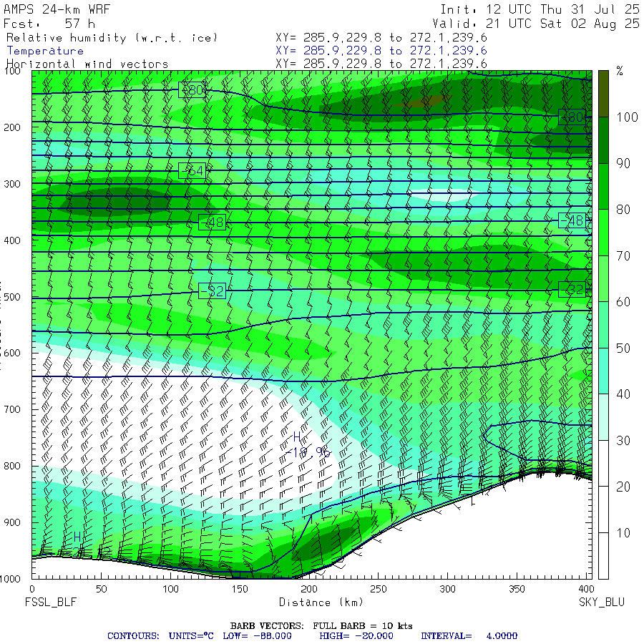
Task: Click the '600' pressure axis tick label
Action: pyautogui.click(x=12, y=353)
